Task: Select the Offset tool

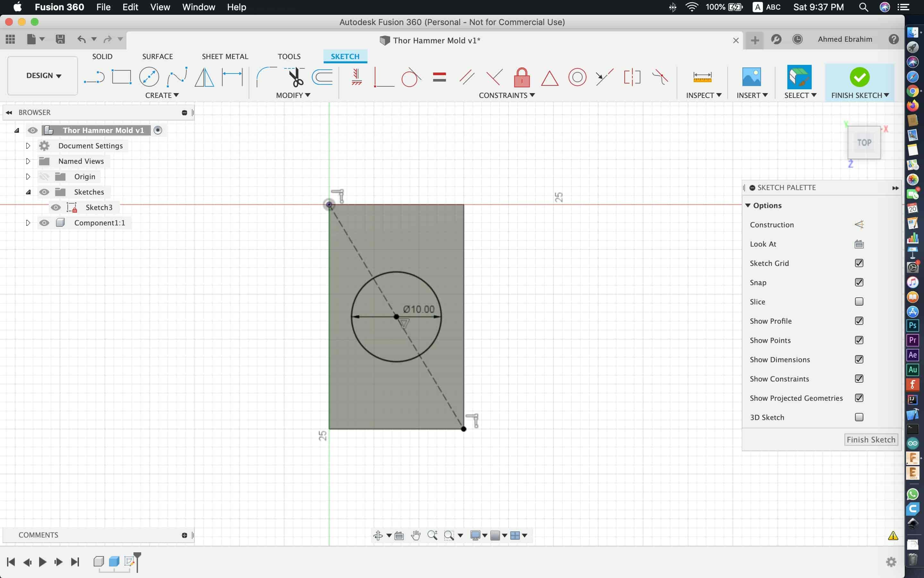Action: [322, 77]
